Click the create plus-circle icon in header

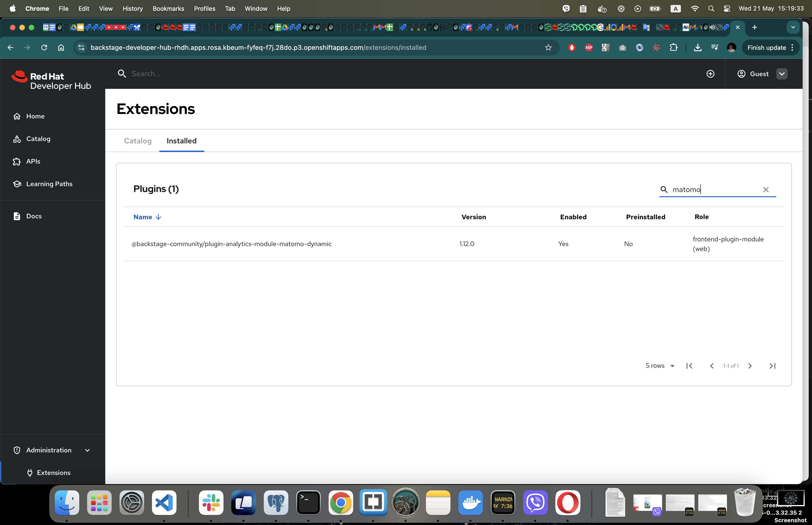(x=710, y=74)
